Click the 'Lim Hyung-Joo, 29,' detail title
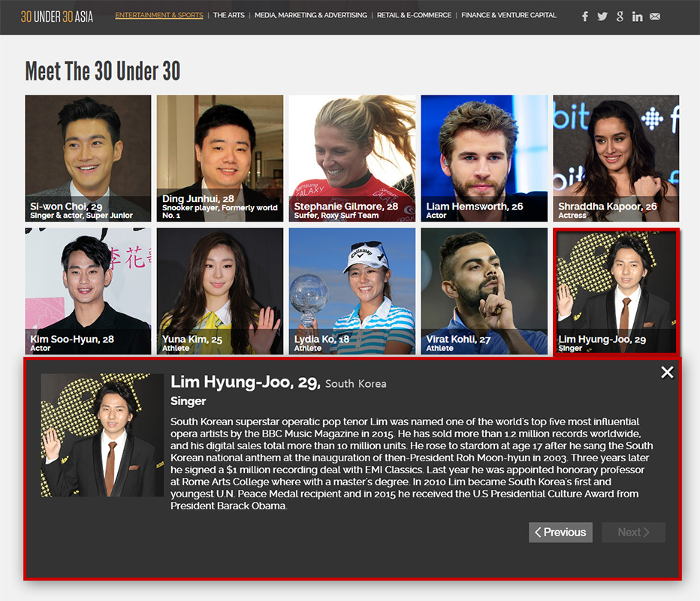The width and height of the screenshot is (700, 601). point(246,382)
